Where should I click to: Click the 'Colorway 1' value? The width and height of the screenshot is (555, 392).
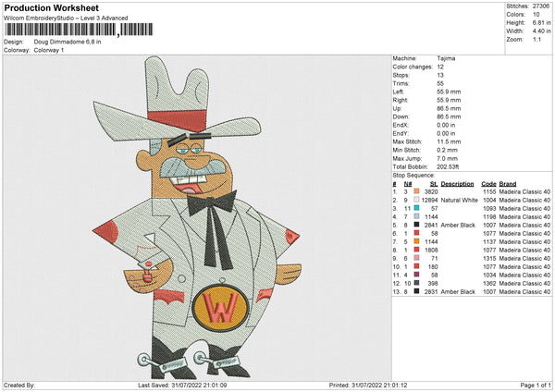49,50
